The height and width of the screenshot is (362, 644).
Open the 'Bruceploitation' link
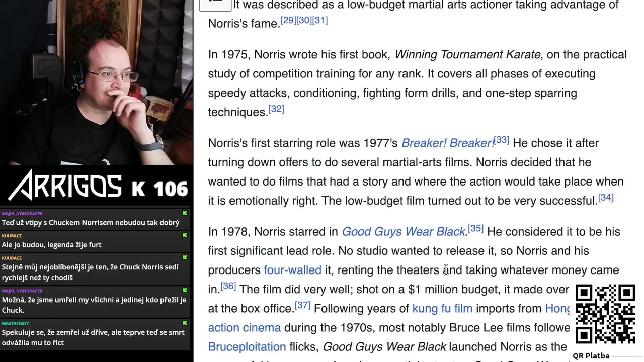pos(247,347)
